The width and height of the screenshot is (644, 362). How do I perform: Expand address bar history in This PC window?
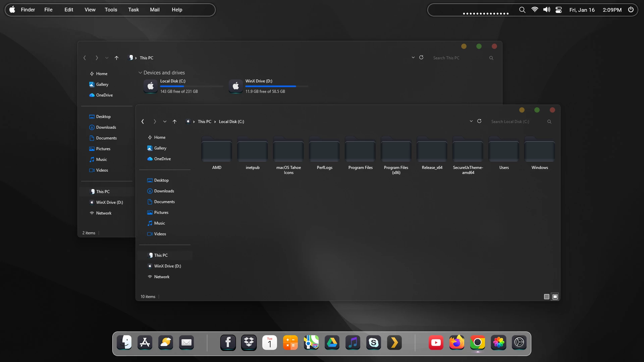click(x=413, y=57)
